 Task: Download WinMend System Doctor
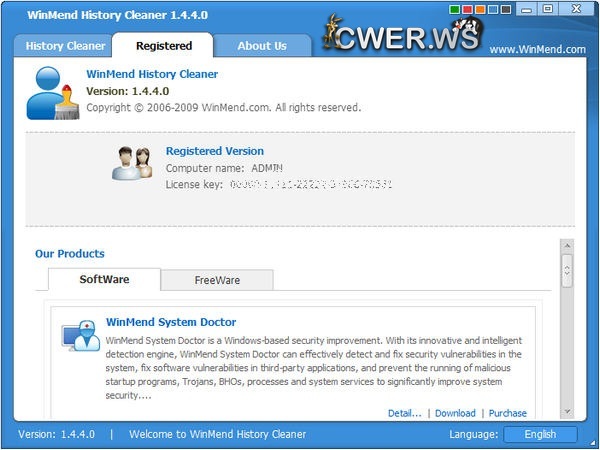tap(455, 413)
